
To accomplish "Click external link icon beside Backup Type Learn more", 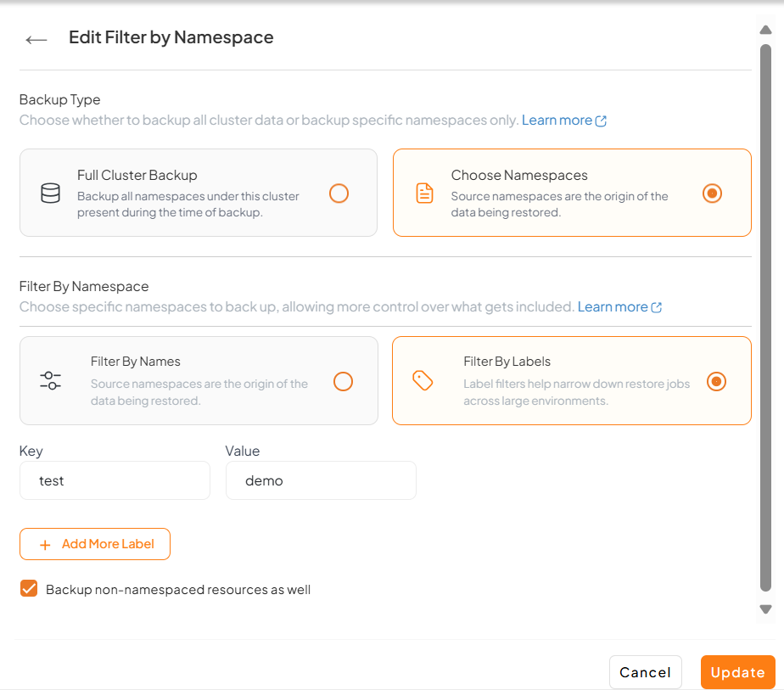I will (601, 121).
